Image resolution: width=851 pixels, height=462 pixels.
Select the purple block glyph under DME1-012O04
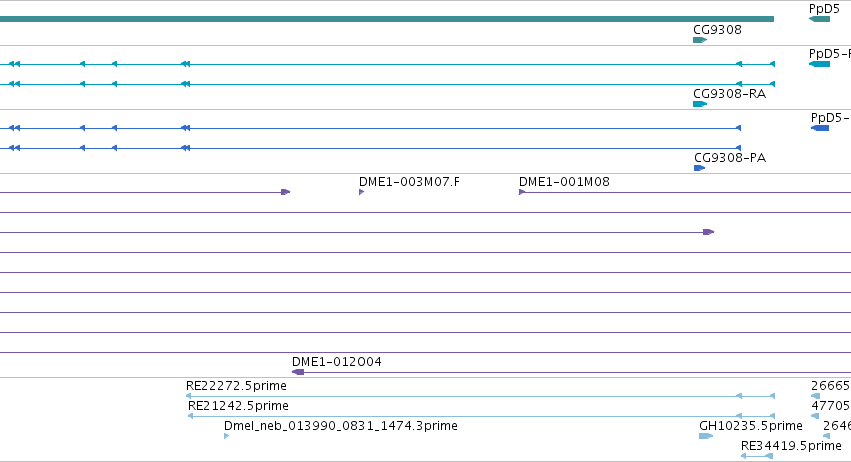[x=298, y=372]
